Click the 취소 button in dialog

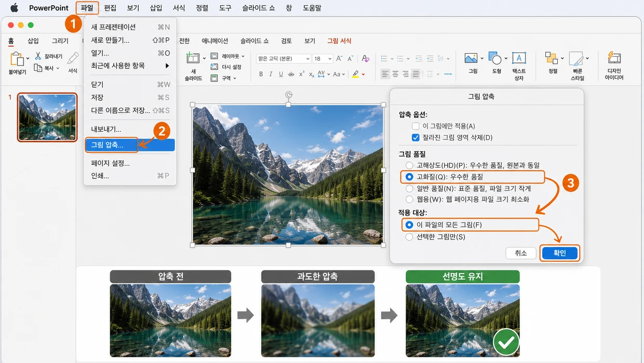(520, 253)
